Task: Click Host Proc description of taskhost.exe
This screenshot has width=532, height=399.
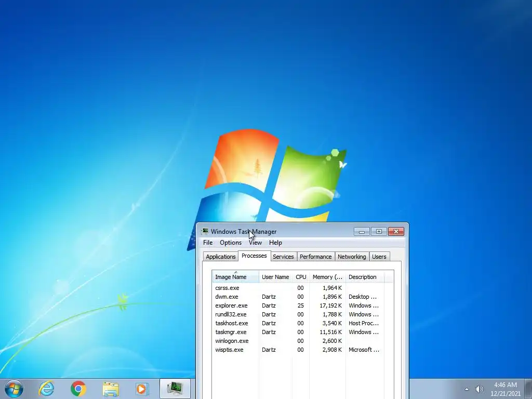Action: pyautogui.click(x=364, y=323)
